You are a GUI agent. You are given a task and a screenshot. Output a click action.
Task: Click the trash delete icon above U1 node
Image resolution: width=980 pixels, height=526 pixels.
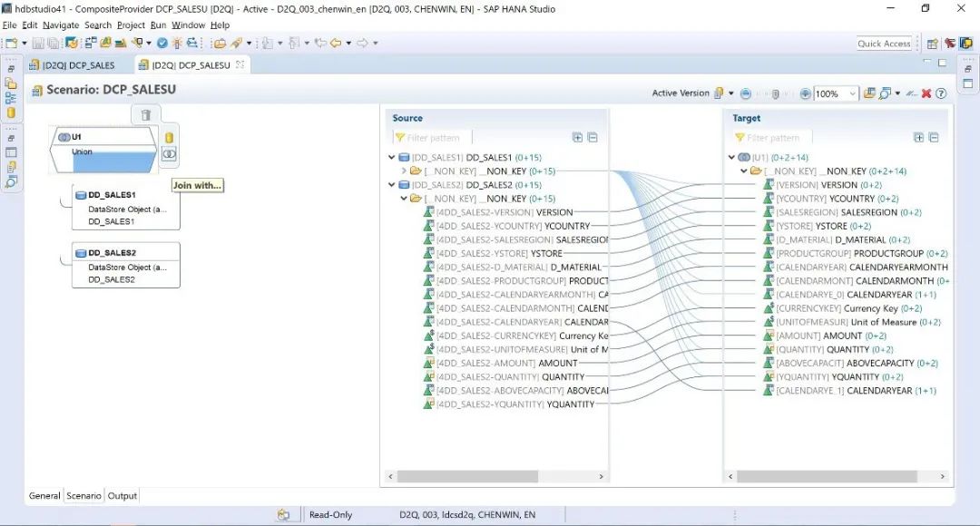coord(146,114)
